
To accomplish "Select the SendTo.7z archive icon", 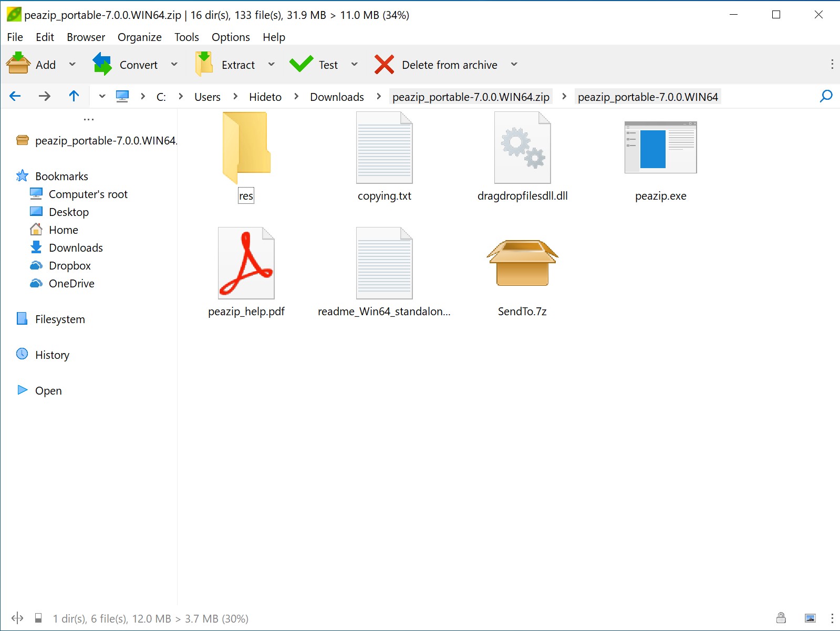I will 523,263.
